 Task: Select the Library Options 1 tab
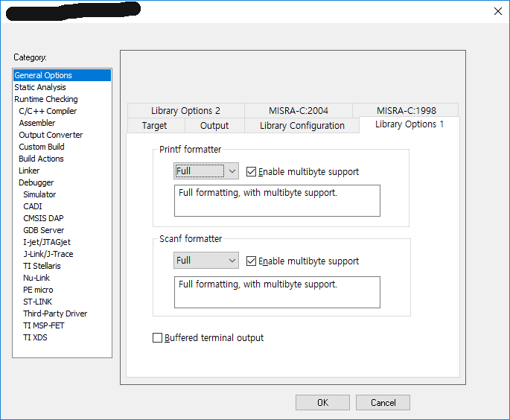(409, 124)
